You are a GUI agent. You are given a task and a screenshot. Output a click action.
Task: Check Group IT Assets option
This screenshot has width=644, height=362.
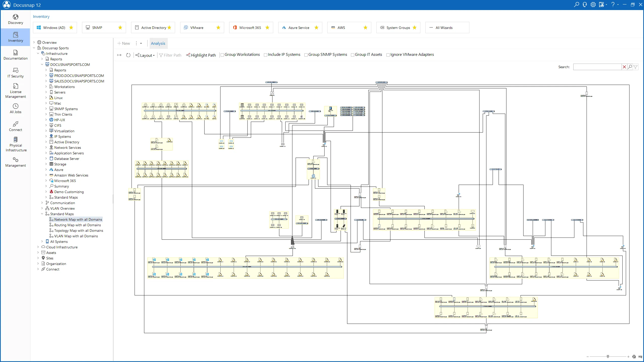click(x=352, y=55)
